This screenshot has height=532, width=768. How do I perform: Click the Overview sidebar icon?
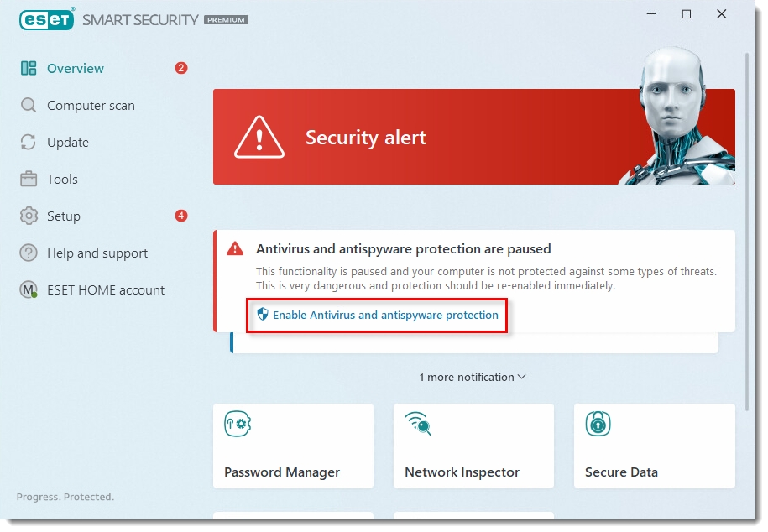(29, 69)
